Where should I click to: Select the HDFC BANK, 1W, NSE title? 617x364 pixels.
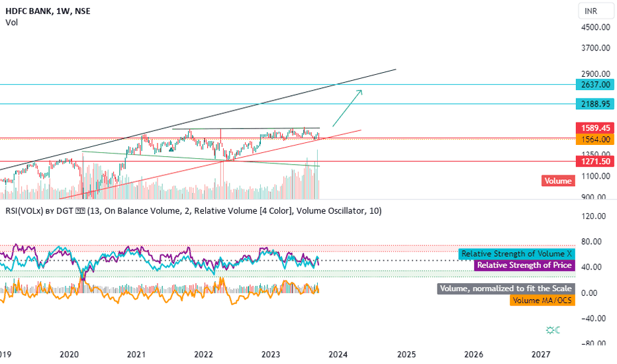48,11
